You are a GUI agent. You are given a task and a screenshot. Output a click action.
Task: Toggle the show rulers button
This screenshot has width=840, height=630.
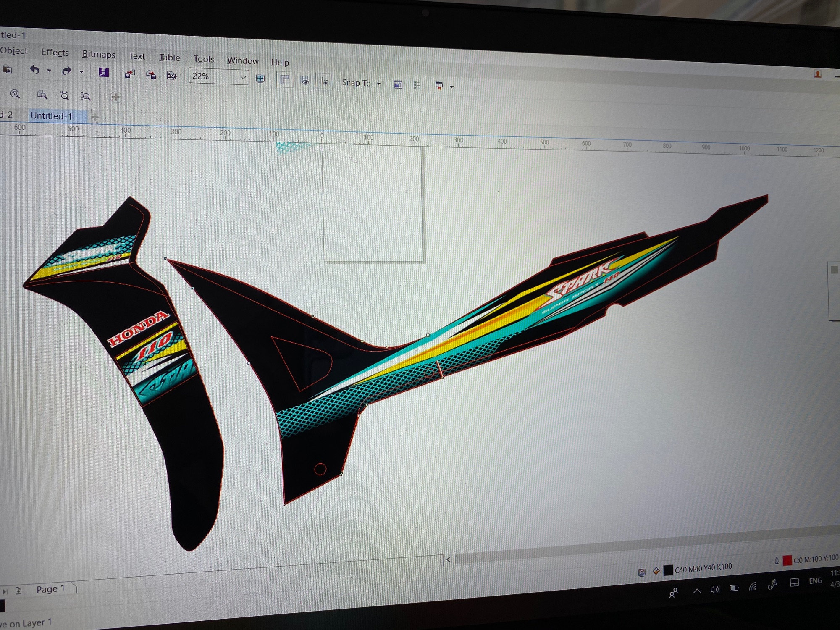click(285, 79)
